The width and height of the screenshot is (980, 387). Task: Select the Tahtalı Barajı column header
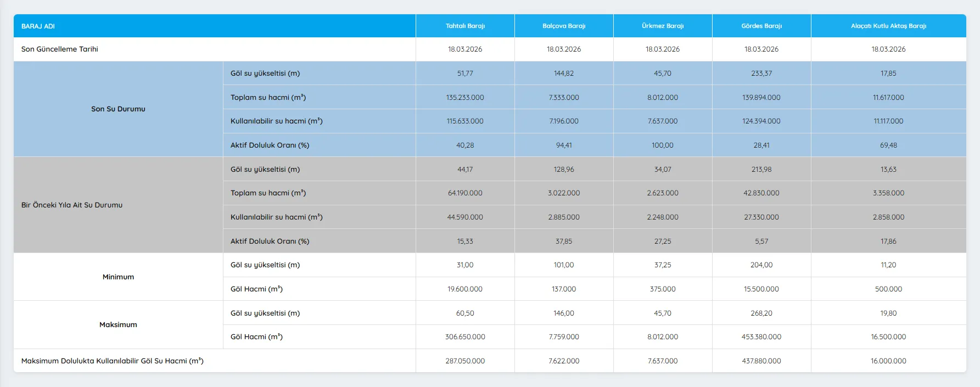[465, 26]
